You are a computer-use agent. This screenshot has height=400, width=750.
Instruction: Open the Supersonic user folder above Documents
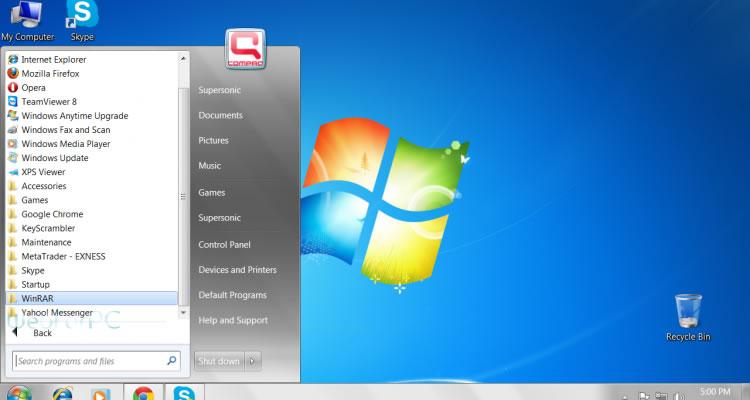[220, 90]
